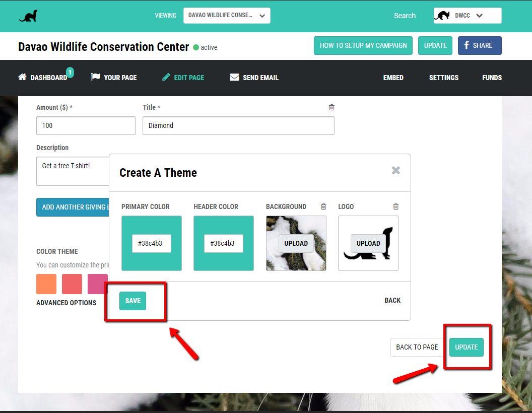Open the DWCC account dropdown
This screenshot has width=532, height=413.
(467, 16)
